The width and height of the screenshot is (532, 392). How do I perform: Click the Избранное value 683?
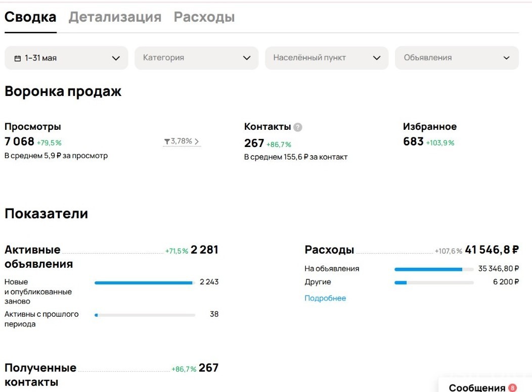click(413, 141)
